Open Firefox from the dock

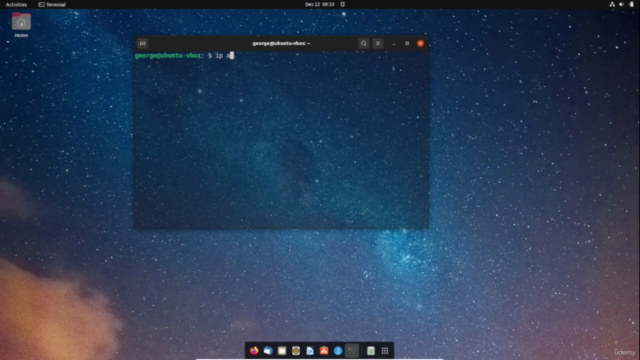click(254, 351)
